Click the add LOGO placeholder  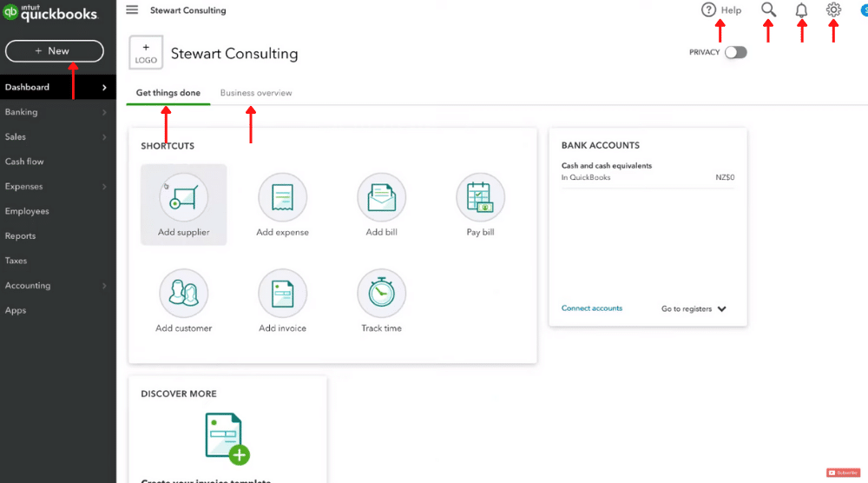click(x=146, y=53)
